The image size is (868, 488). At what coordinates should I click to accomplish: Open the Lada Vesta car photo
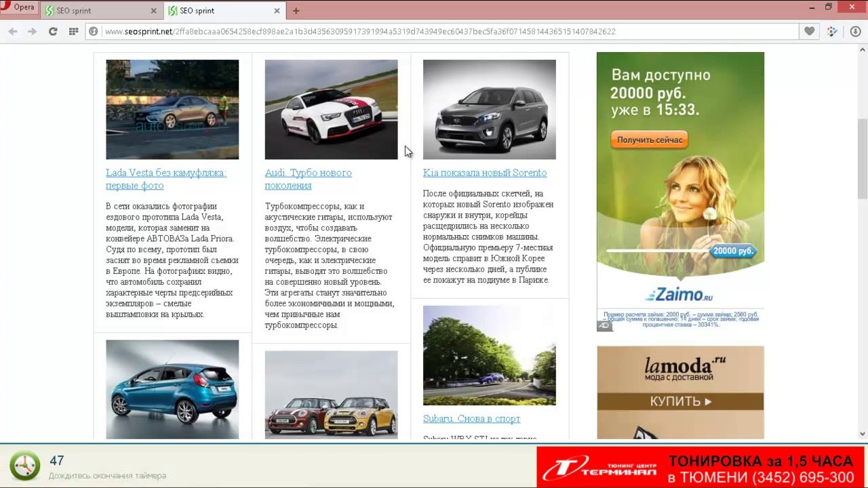coord(172,110)
